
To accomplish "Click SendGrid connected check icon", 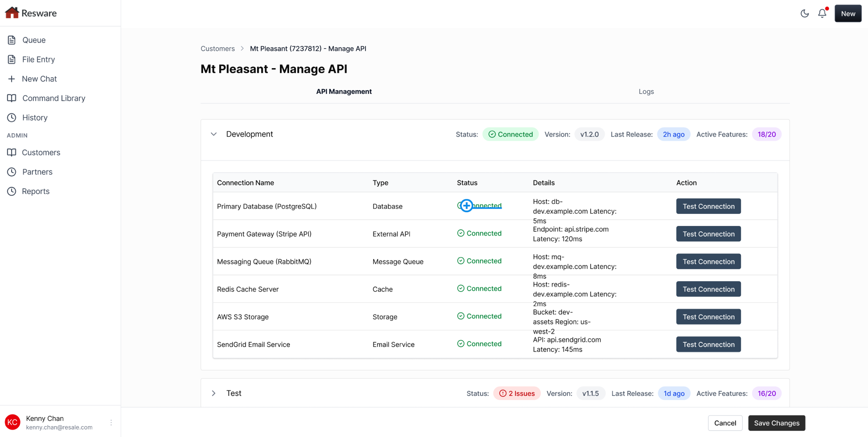I will pos(461,344).
